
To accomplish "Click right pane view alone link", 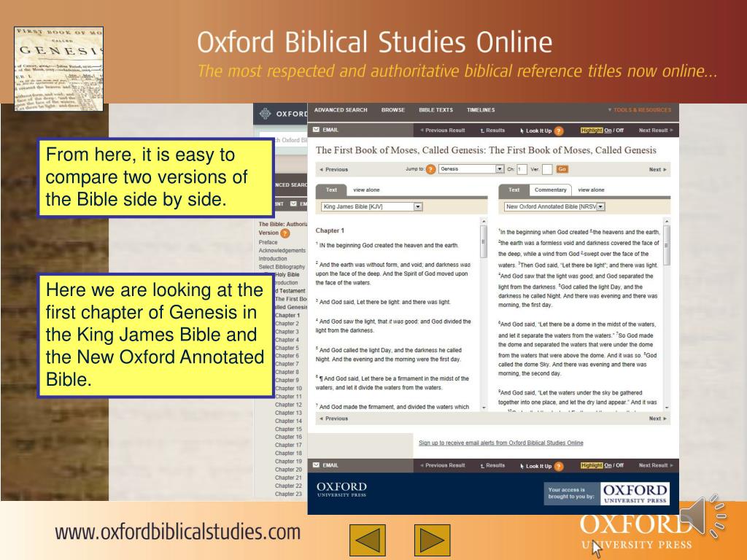I will tap(591, 190).
